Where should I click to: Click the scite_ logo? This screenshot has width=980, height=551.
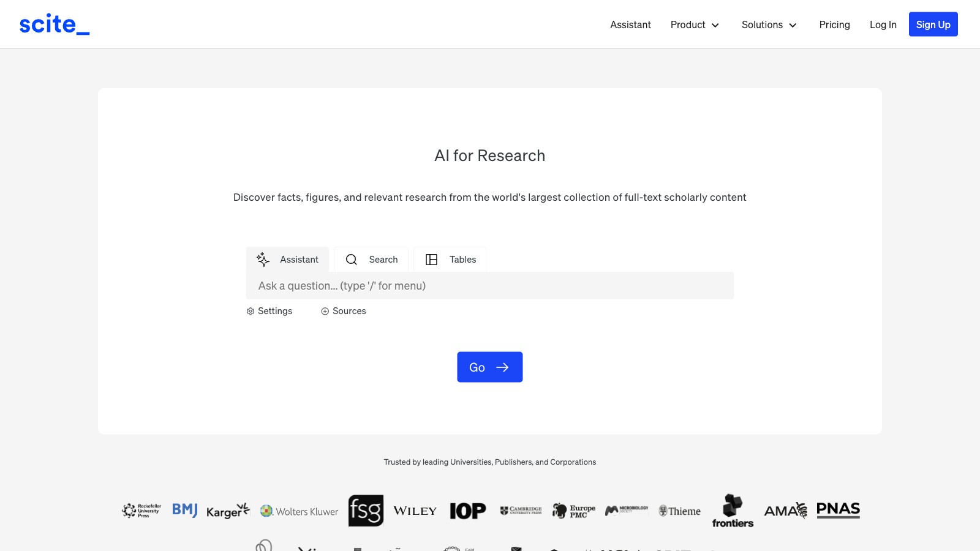tap(54, 24)
